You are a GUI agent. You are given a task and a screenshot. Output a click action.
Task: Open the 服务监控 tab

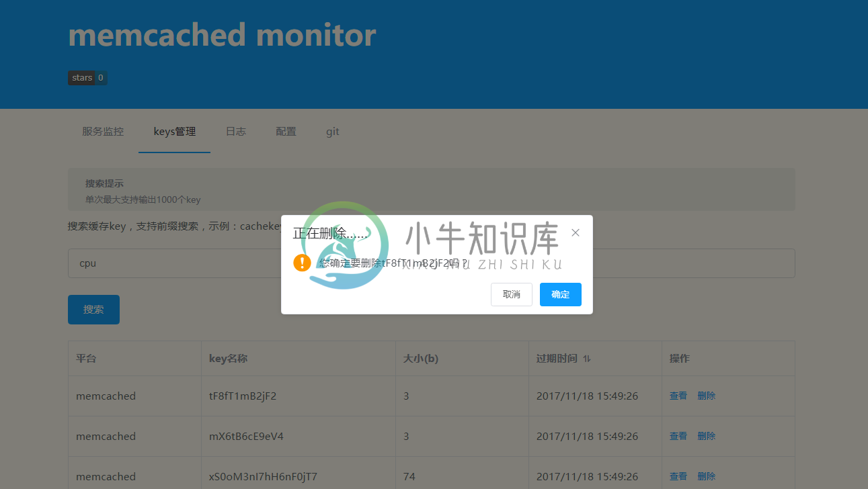click(103, 132)
